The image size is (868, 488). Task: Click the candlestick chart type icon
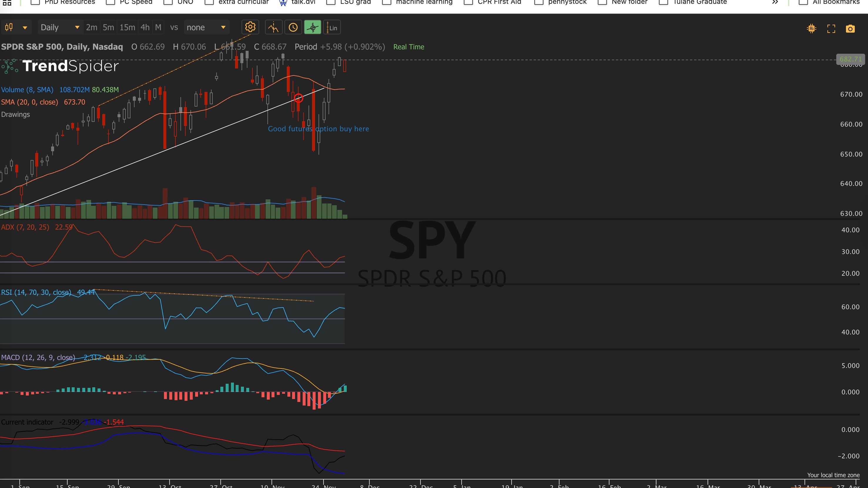(9, 27)
